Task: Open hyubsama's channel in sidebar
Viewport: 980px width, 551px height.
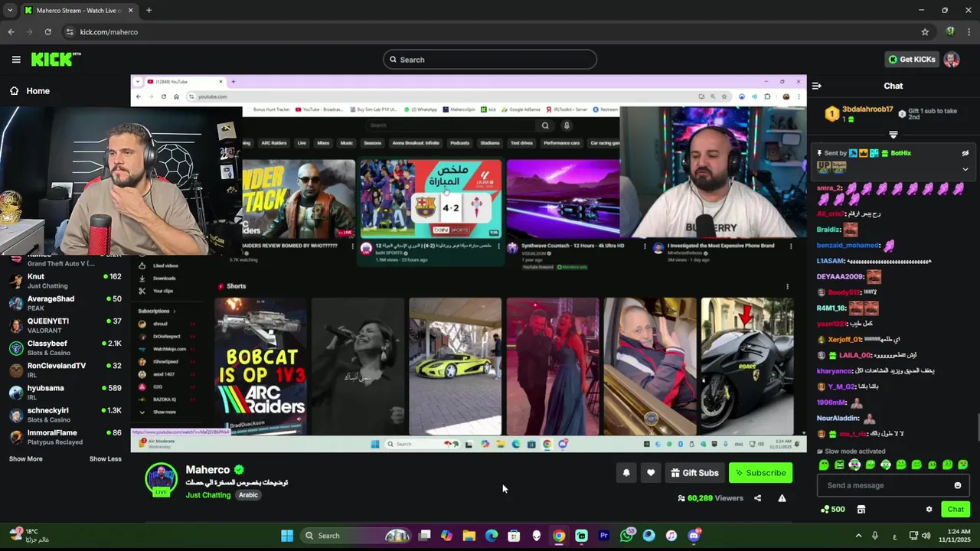Action: click(65, 393)
